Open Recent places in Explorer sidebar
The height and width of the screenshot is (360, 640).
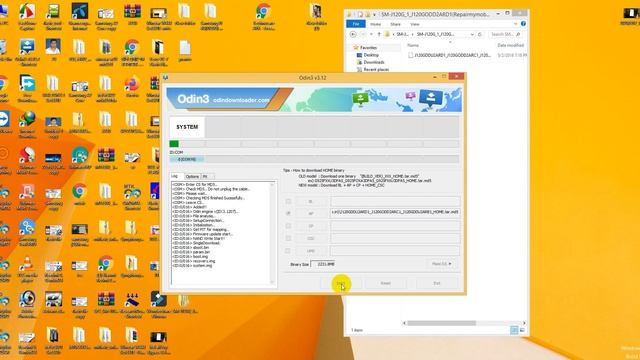click(x=376, y=70)
